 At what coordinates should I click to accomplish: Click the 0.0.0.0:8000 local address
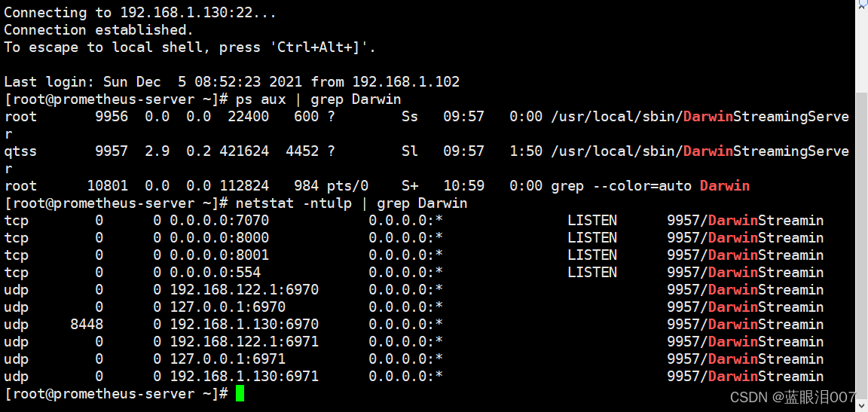coord(219,238)
